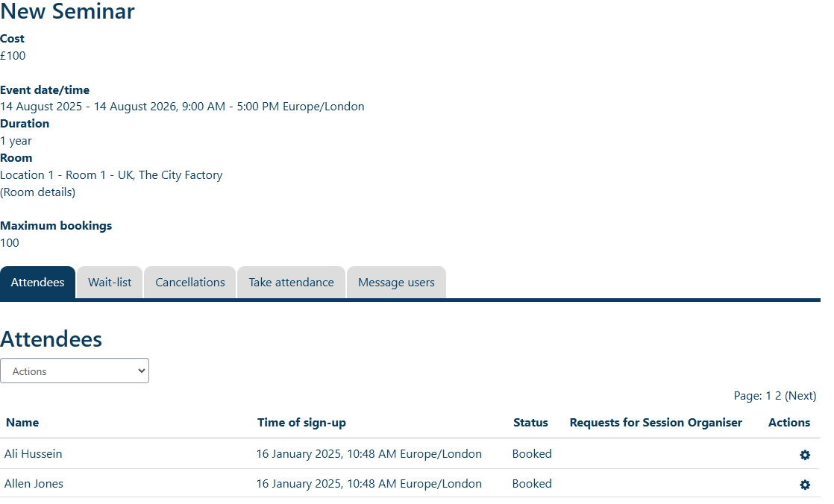The height and width of the screenshot is (504, 834).
Task: Click the Time of sign-up column header
Action: [x=301, y=423]
